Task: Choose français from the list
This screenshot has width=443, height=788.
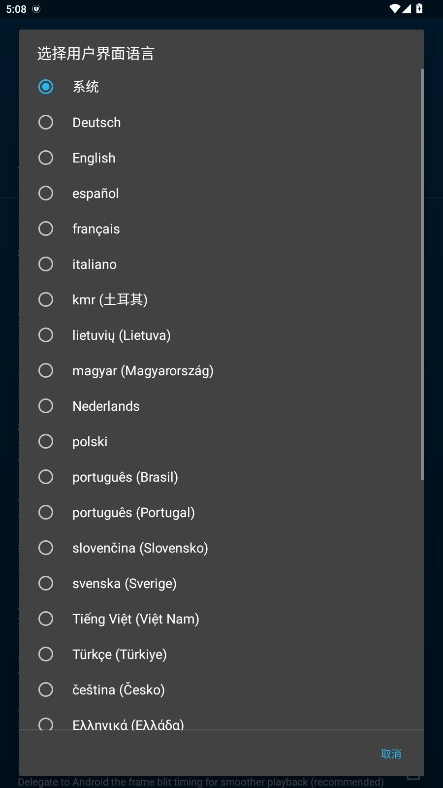Action: click(x=221, y=229)
